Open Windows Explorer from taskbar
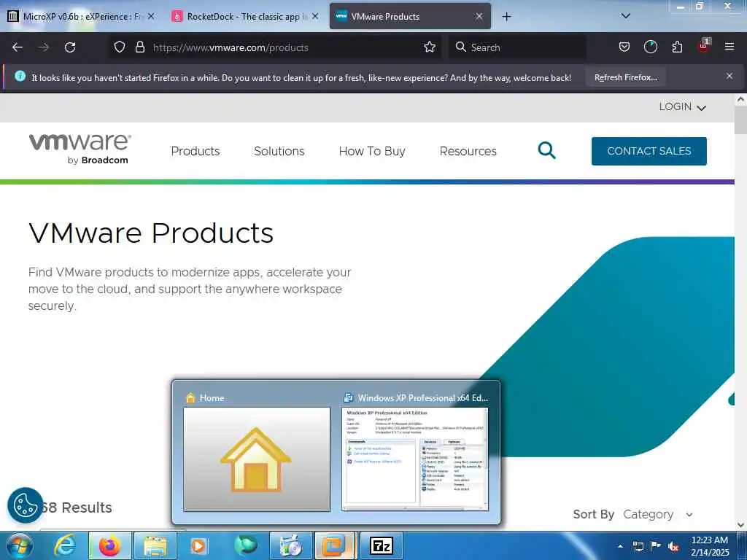 tap(155, 545)
